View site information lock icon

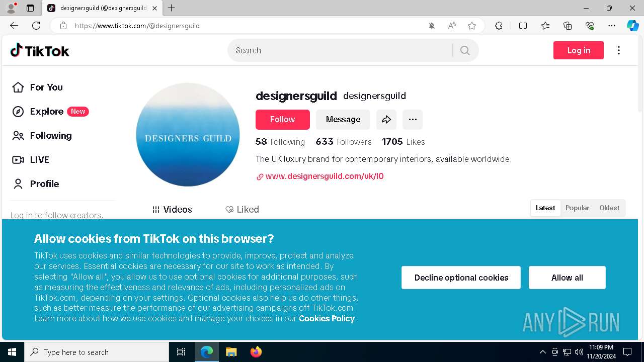[63, 26]
